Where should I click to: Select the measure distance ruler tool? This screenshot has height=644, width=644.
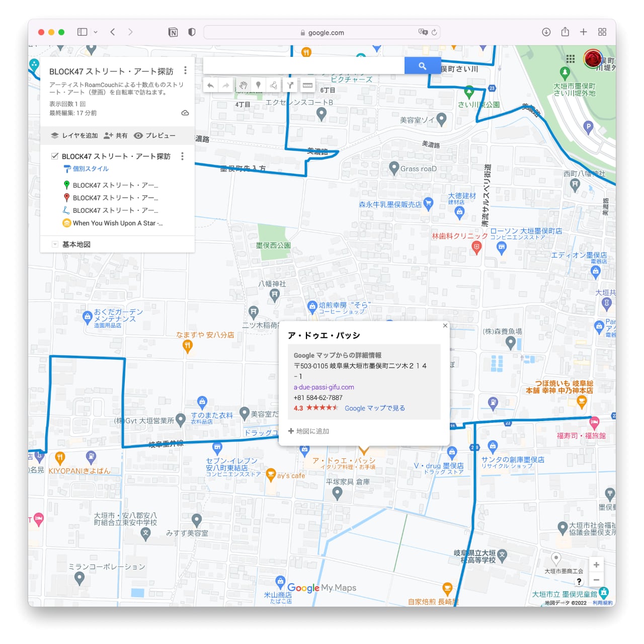[x=307, y=86]
